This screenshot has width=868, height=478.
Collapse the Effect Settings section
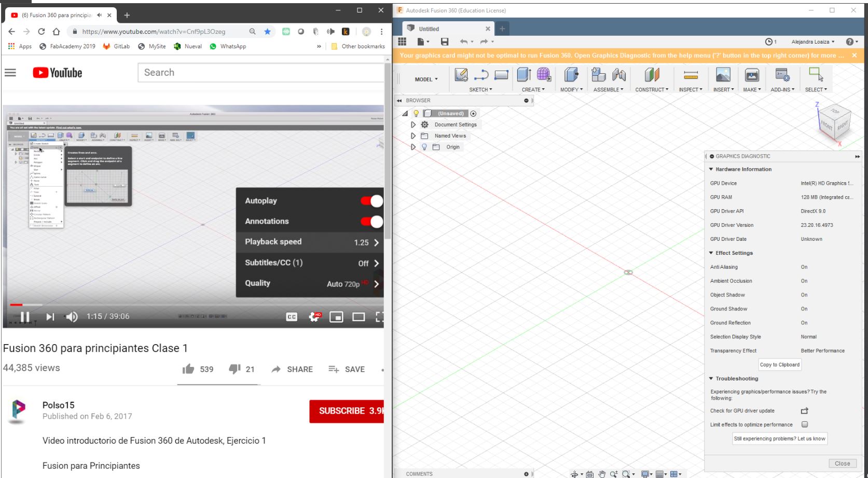point(711,253)
